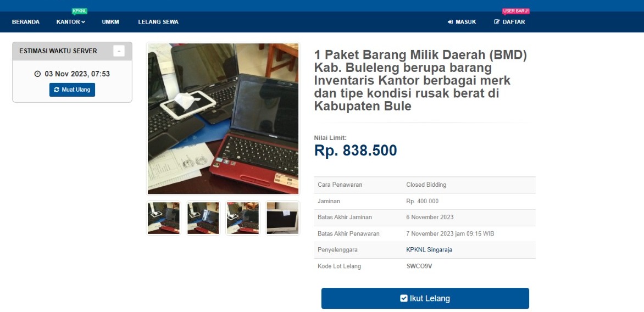Open the Kantor dropdown menu
This screenshot has height=312, width=644.
pyautogui.click(x=71, y=22)
